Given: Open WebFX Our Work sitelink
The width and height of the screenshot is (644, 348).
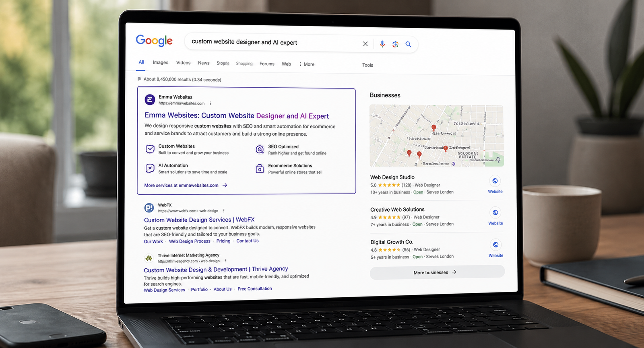Looking at the screenshot, I should [x=153, y=241].
